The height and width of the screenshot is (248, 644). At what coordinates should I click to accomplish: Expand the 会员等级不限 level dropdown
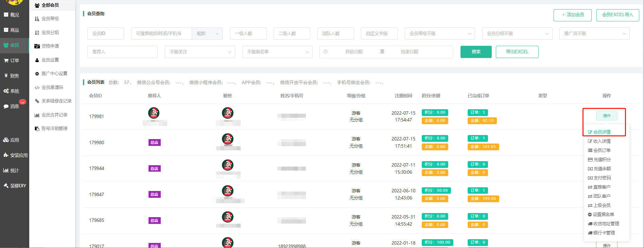(x=440, y=34)
